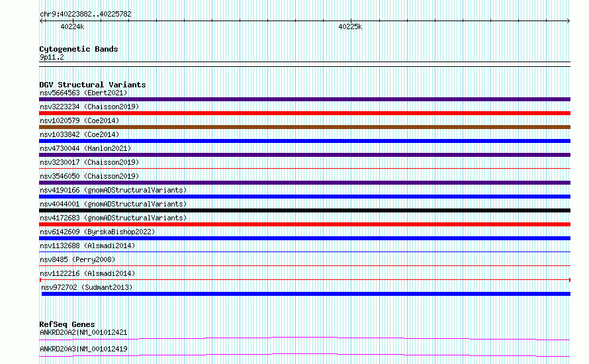The image size is (589, 364).
Task: Select ANKRD20A3|NM_001012419 gene label
Action: [83, 349]
